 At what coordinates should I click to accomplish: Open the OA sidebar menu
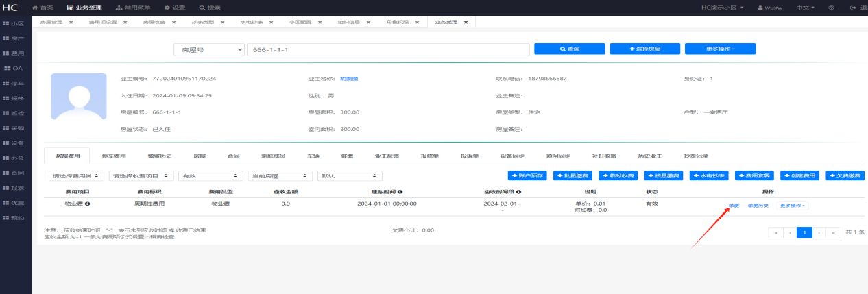pos(14,68)
